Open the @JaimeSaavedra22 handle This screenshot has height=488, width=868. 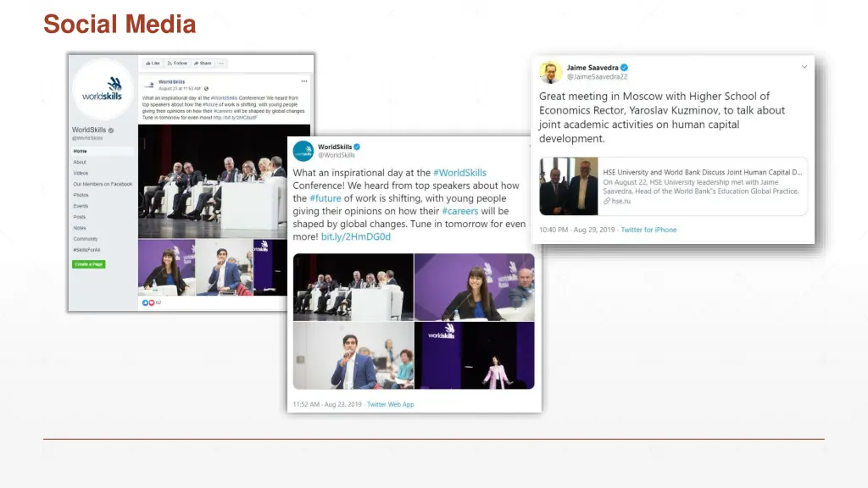[x=598, y=77]
